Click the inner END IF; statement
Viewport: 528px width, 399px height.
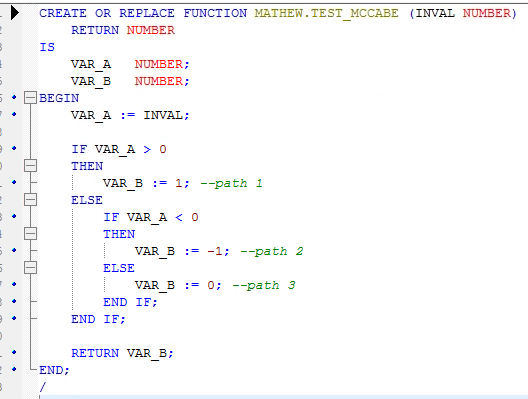[130, 302]
